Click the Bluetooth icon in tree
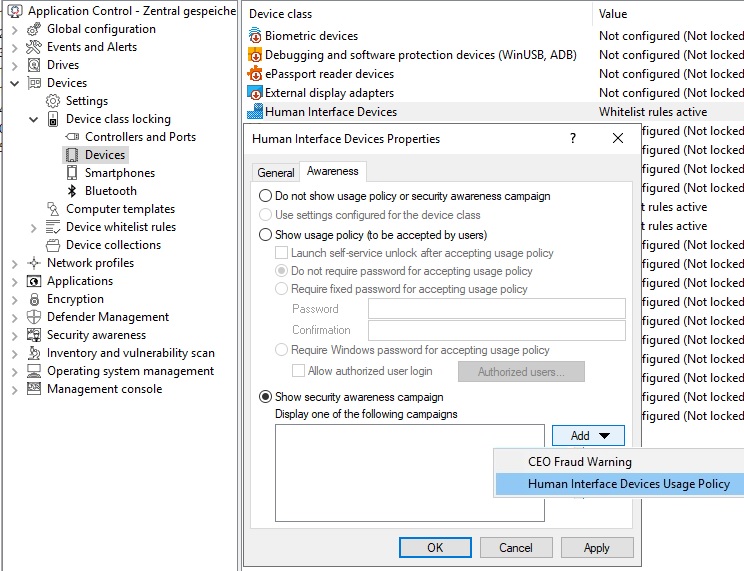This screenshot has height=571, width=744. point(72,191)
